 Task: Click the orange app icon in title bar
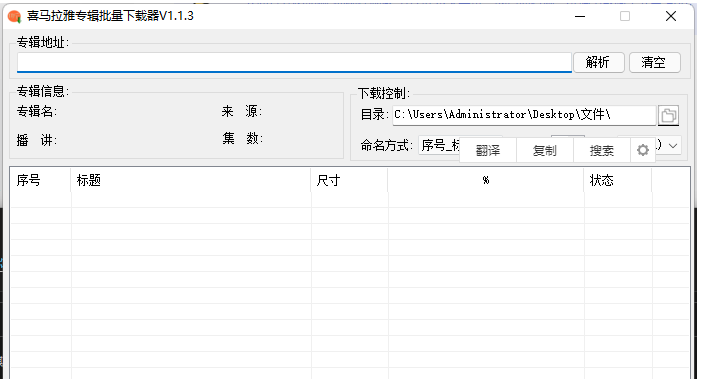pos(14,17)
